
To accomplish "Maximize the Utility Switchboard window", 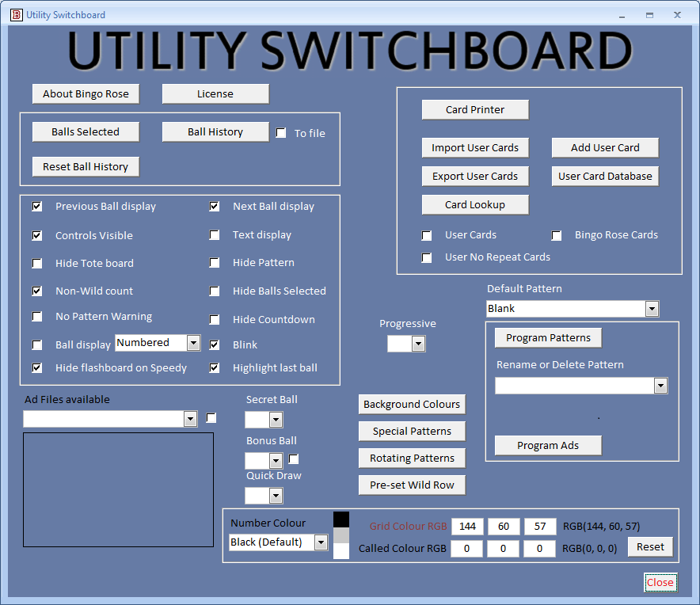I will (x=649, y=15).
